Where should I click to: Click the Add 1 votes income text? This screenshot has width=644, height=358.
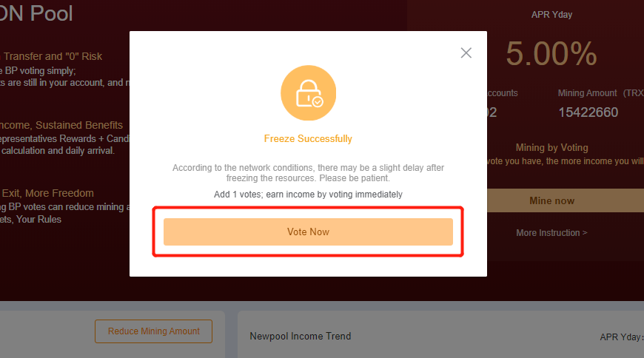tap(308, 195)
